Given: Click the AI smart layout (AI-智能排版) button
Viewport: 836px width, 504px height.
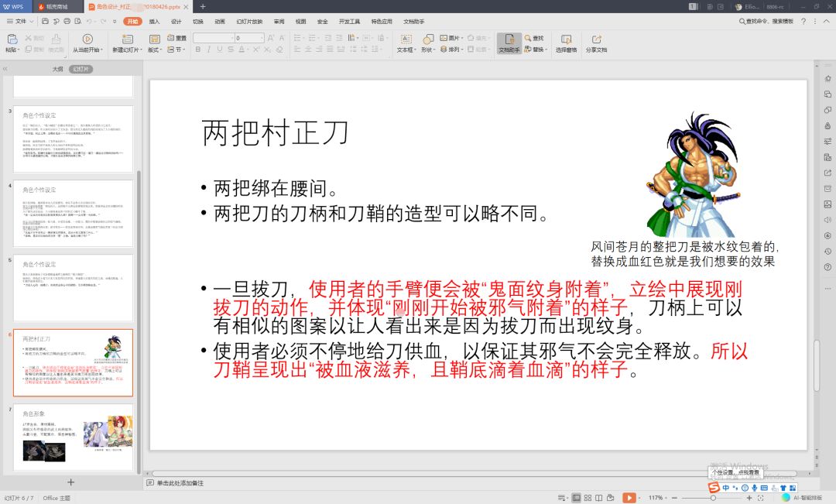Looking at the screenshot, I should [x=802, y=498].
